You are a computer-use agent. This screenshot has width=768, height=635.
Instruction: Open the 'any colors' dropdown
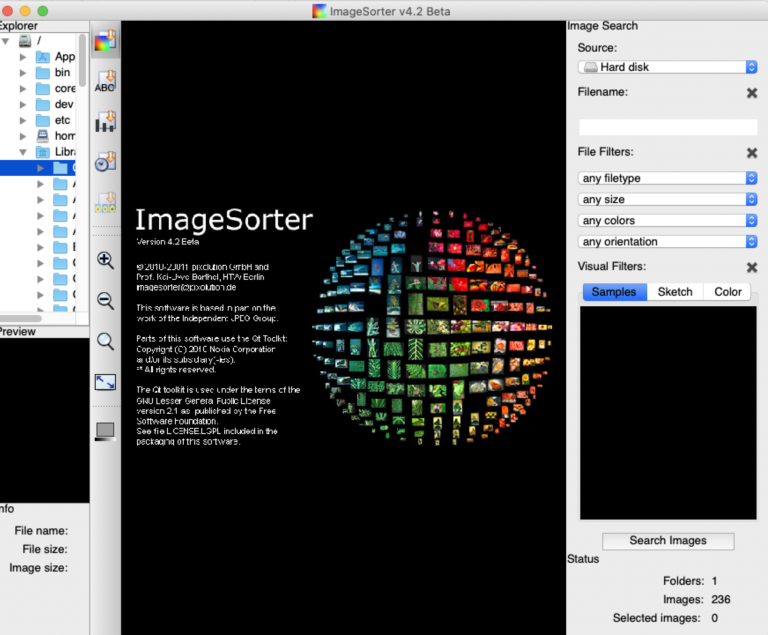coord(668,220)
